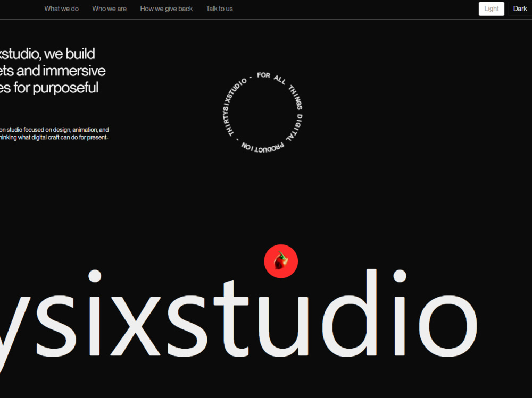Click the headline "studio, we build" line
Image resolution: width=532 pixels, height=398 pixels.
[x=47, y=54]
